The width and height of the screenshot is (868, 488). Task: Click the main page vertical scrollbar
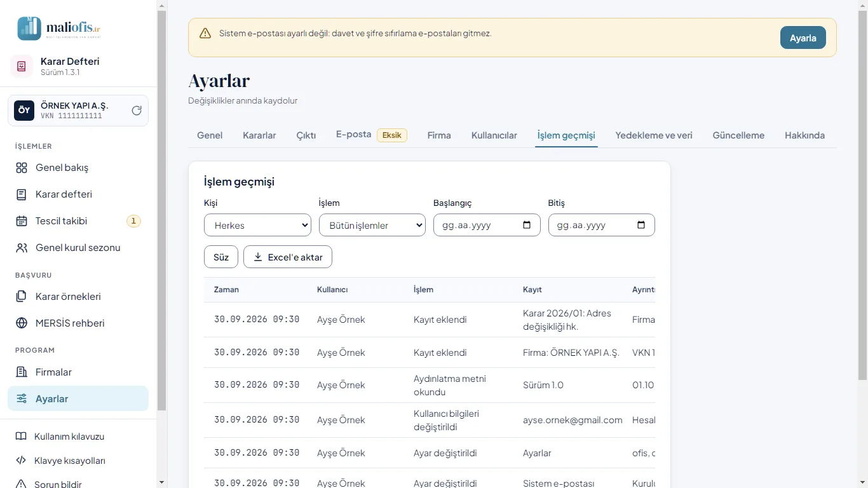862,194
